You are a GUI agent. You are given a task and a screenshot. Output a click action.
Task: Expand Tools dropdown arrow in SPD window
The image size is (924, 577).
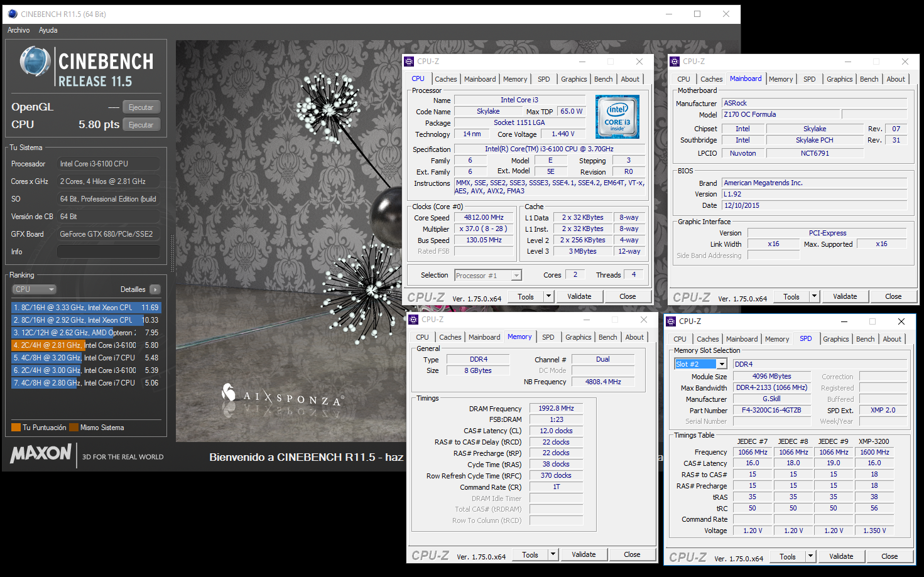pos(810,556)
